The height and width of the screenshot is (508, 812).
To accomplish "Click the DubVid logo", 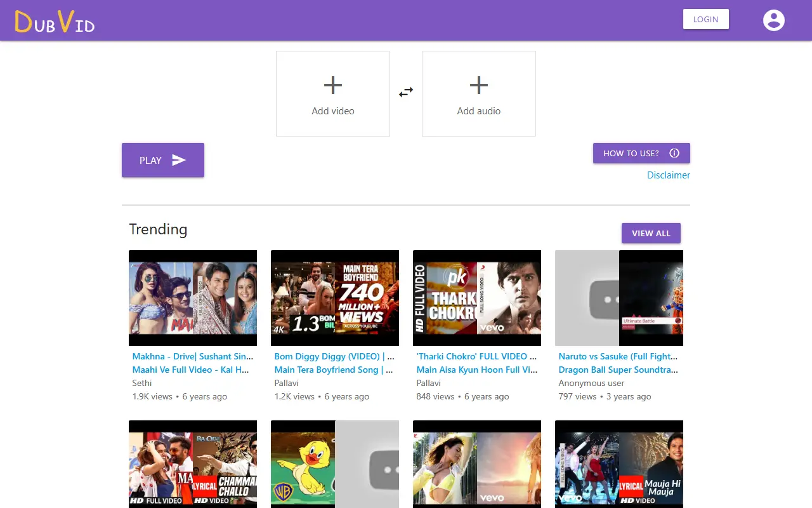I will coord(55,22).
